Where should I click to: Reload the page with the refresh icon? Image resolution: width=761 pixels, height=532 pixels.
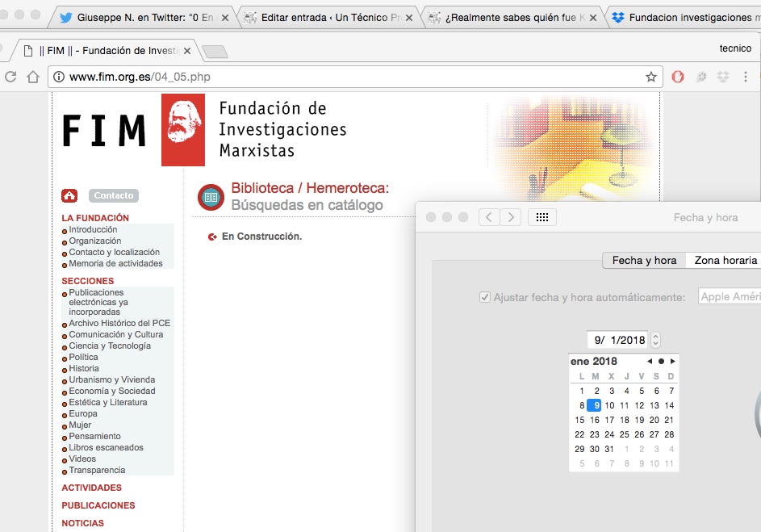pos(10,77)
